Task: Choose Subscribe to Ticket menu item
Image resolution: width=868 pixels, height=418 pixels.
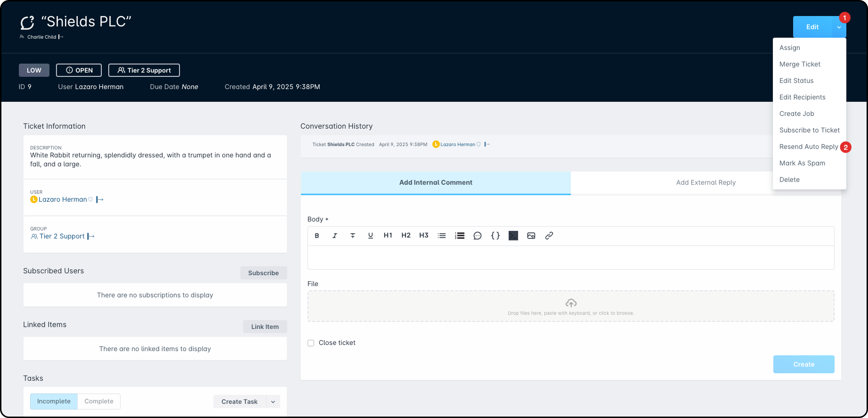Action: (809, 130)
